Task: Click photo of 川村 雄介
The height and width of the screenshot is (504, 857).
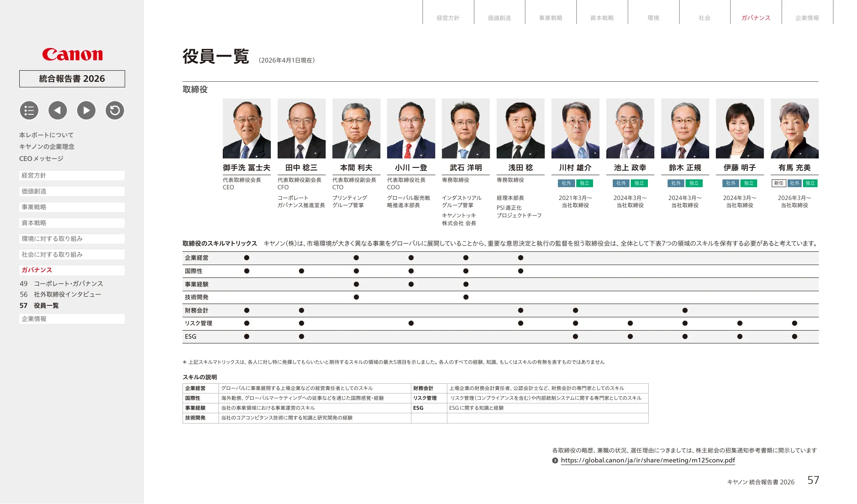Action: [575, 128]
